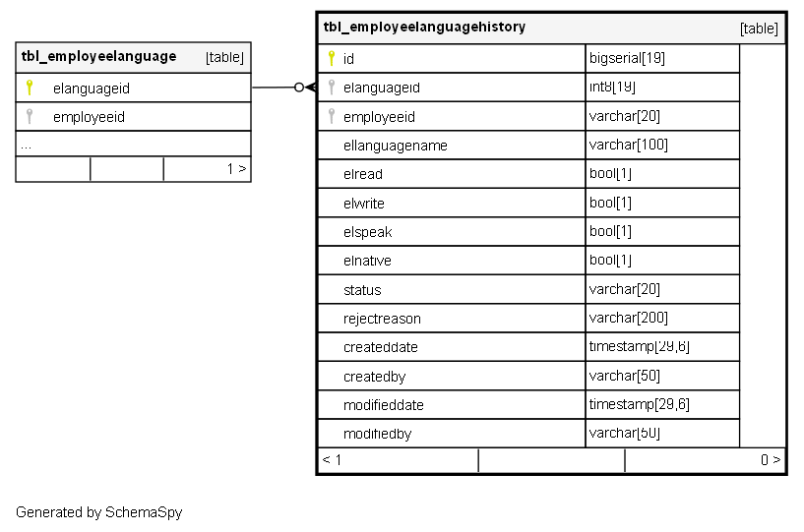This screenshot has height=532, width=804.
Task: Select the ellanguagename column row
Action: [x=396, y=146]
